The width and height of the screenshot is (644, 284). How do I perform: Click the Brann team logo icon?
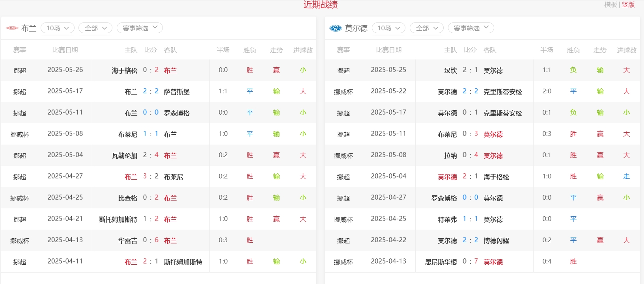pos(12,28)
